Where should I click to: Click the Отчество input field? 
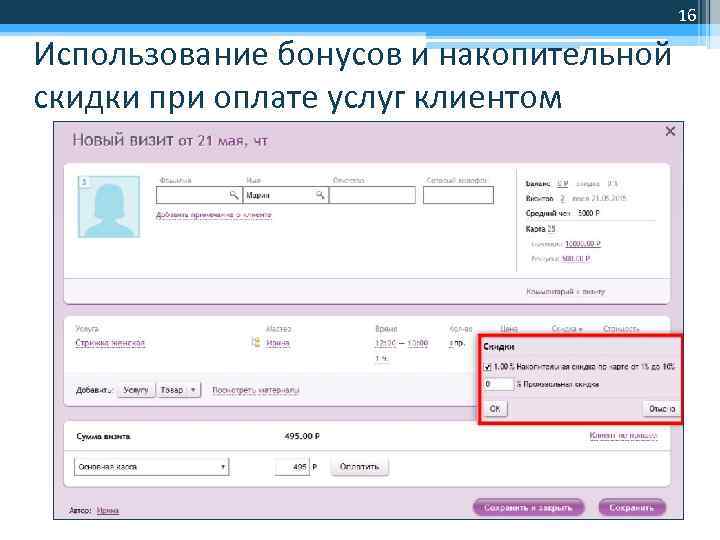372,195
